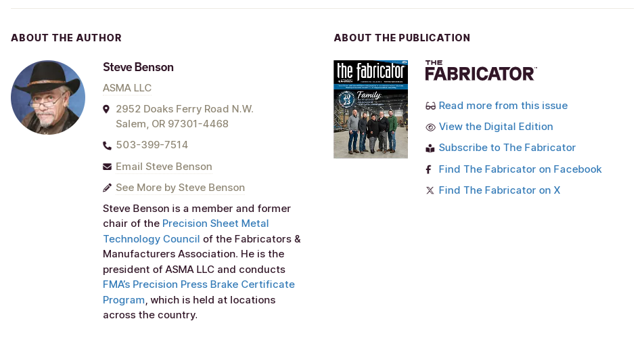644x340 pixels.
Task: Click the map pin icon beside the address
Action: point(106,109)
